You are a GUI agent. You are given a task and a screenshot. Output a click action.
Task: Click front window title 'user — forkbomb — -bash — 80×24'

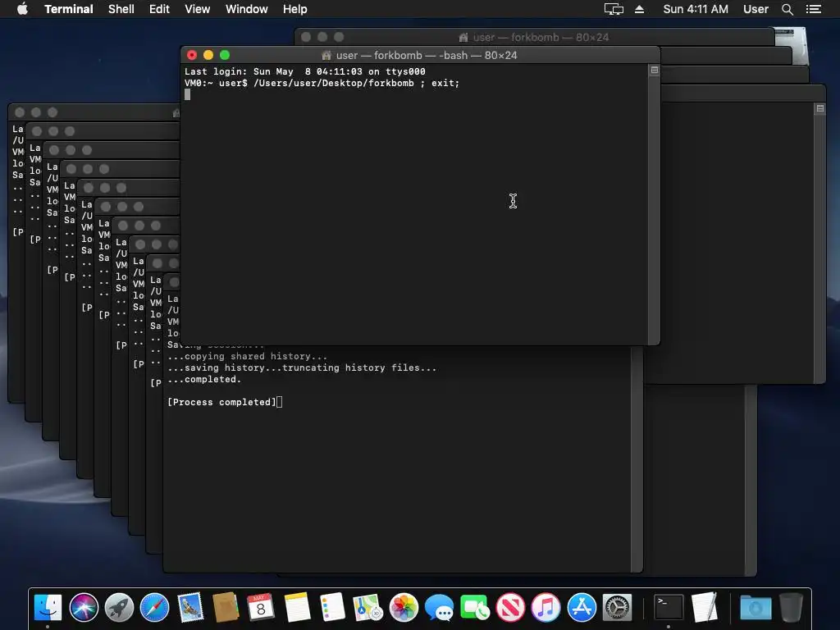(x=427, y=55)
